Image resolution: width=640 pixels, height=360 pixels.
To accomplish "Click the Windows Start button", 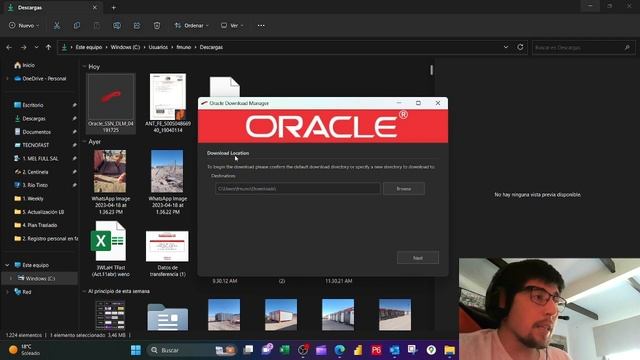I will point(136,350).
